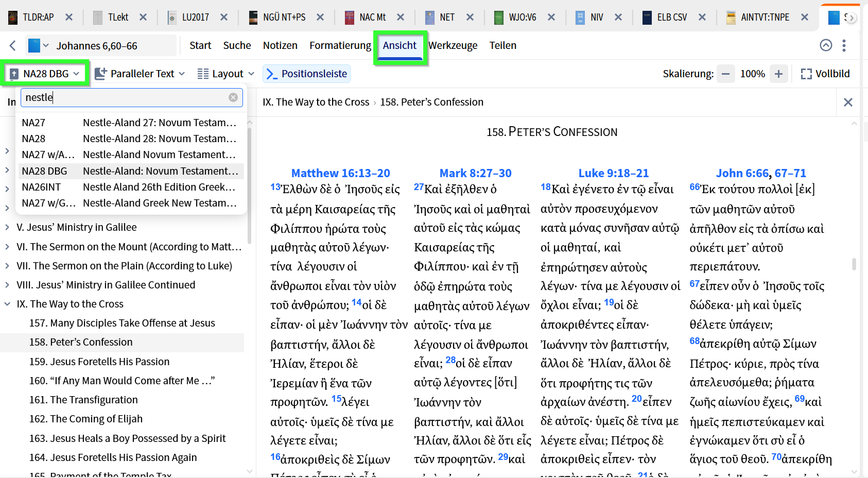Open the Luke 9:18–21 link
The height and width of the screenshot is (478, 868).
click(614, 173)
